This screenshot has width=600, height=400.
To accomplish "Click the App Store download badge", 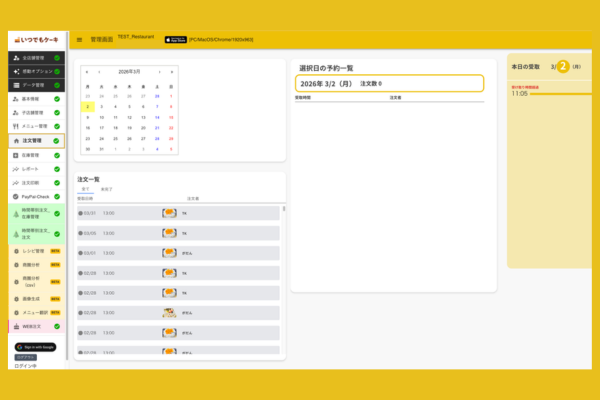I will 174,39.
